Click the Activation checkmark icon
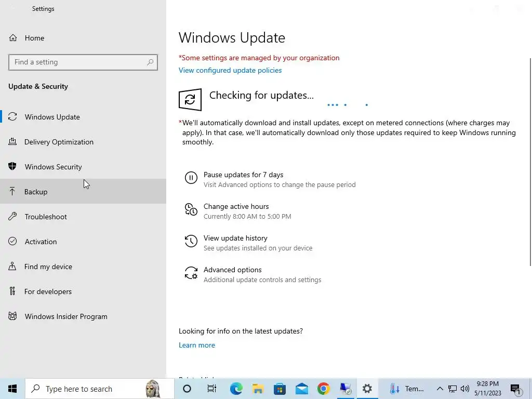Screen dimensions: 532x399 click(x=12, y=241)
